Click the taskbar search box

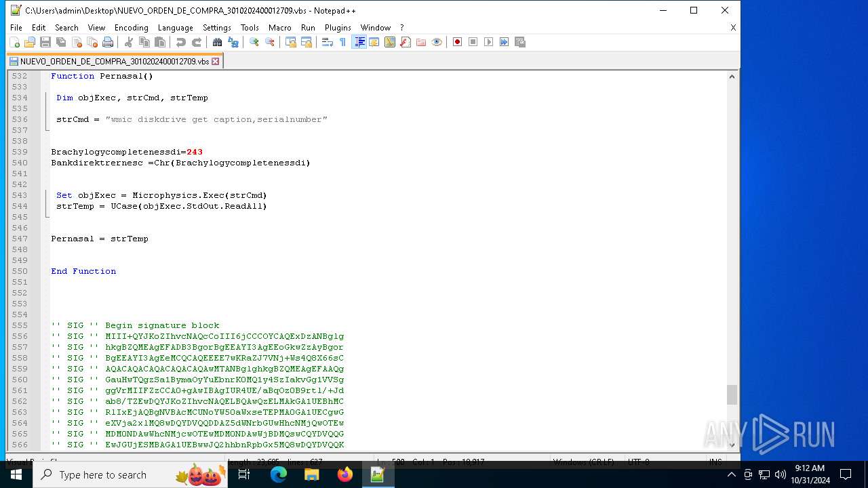[129, 474]
